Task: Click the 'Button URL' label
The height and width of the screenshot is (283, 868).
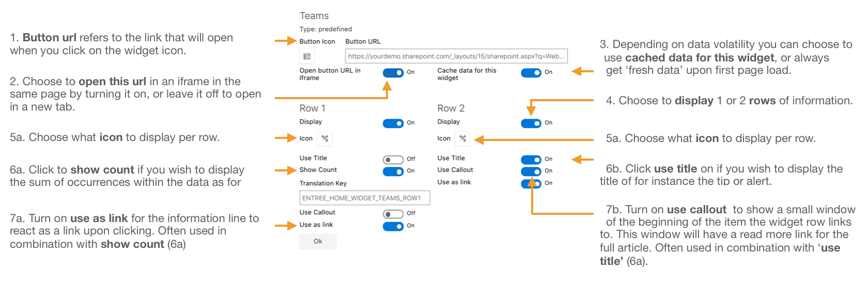Action: [363, 42]
